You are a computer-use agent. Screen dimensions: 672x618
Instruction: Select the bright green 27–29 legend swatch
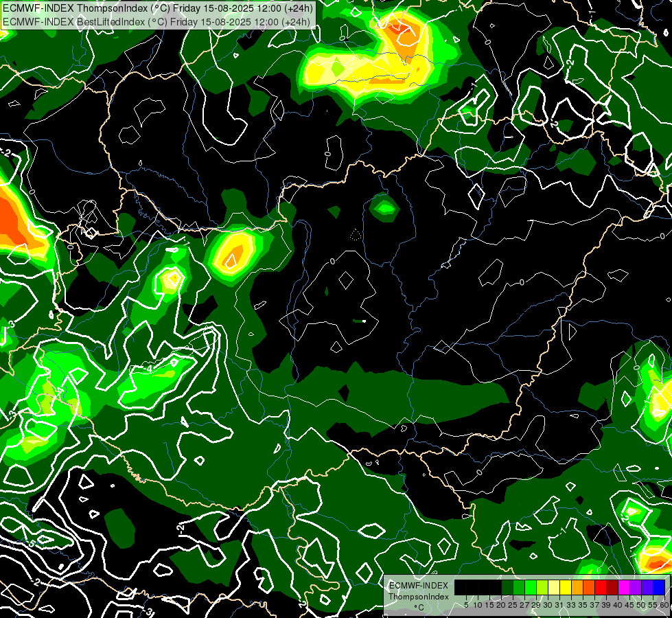coord(531,588)
